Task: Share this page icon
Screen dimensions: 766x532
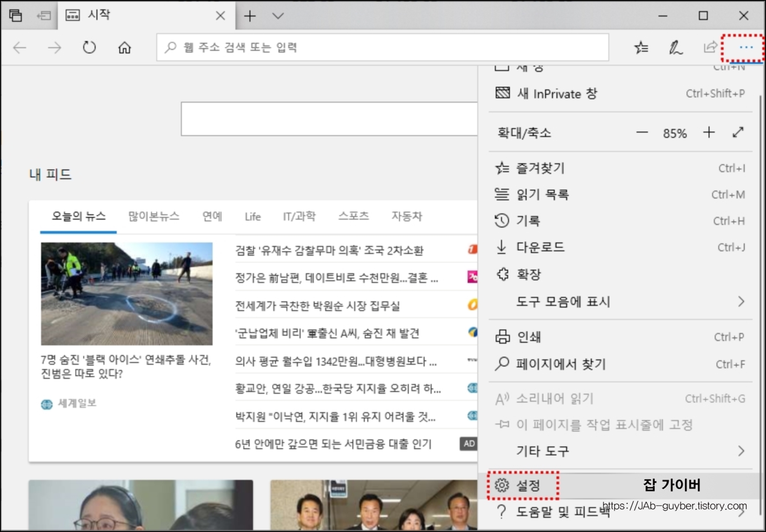Action: tap(710, 47)
